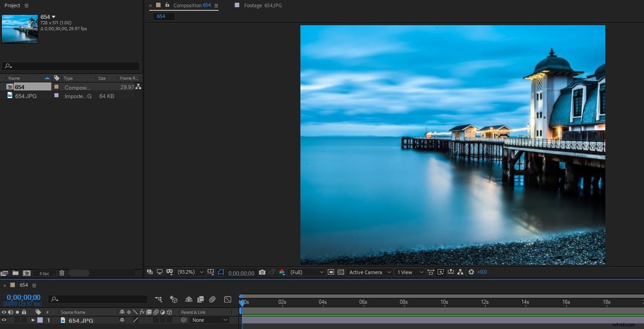644x329 pixels.
Task: Hide the 654.JPG layer with its eye toggle
Action: tap(4, 320)
